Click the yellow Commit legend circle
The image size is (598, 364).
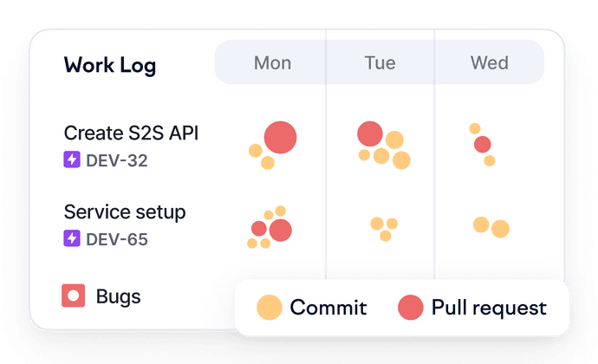[270, 307]
